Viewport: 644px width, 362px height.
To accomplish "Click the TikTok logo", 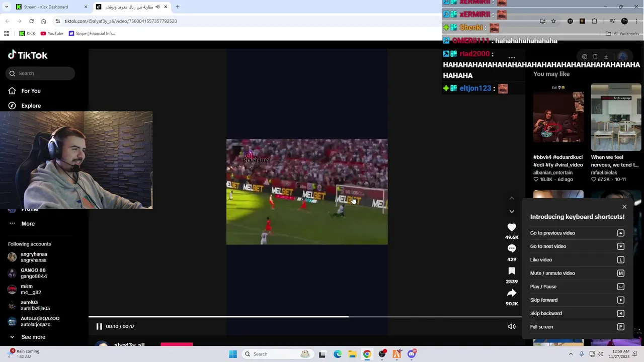I will (28, 55).
